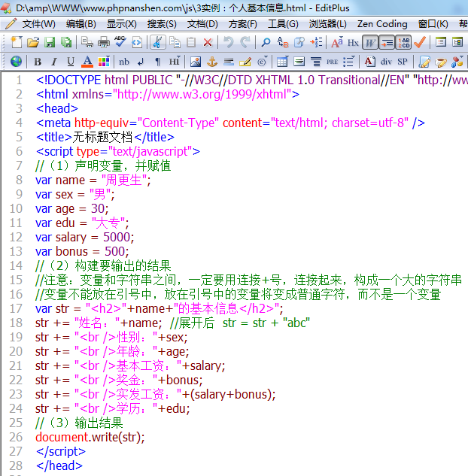This screenshot has width=468, height=476.
Task: Click the text "var name = "周更生";"
Action: click(x=93, y=180)
